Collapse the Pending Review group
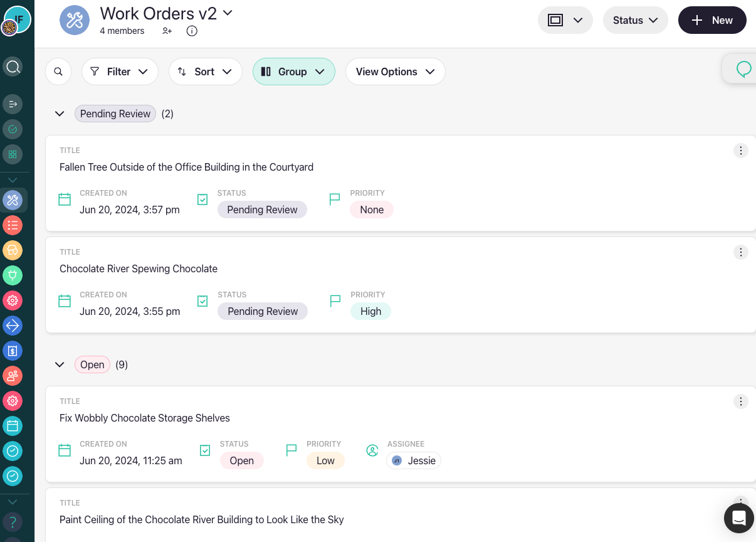The width and height of the screenshot is (756, 542). [60, 114]
